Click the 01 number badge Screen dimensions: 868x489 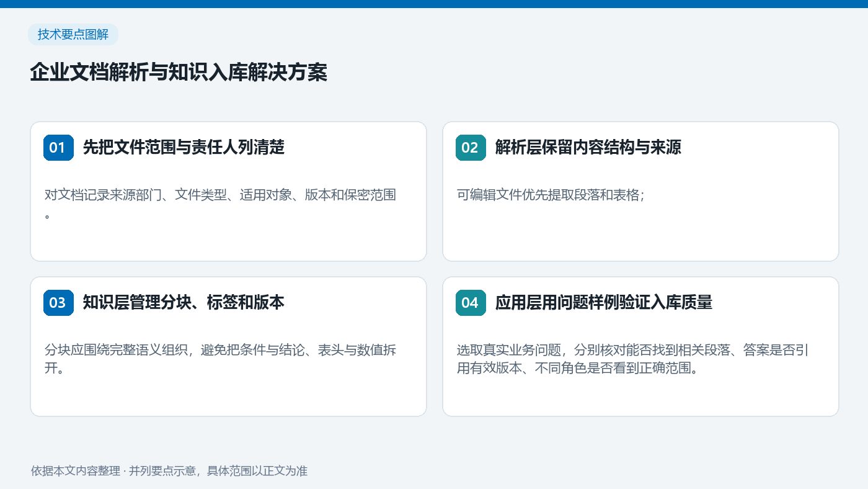pyautogui.click(x=58, y=148)
